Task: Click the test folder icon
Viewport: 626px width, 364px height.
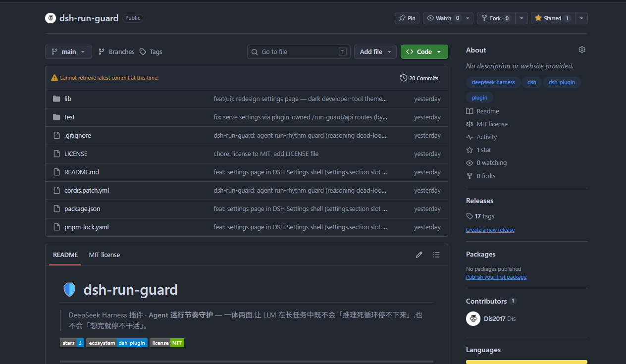Action: click(x=56, y=117)
